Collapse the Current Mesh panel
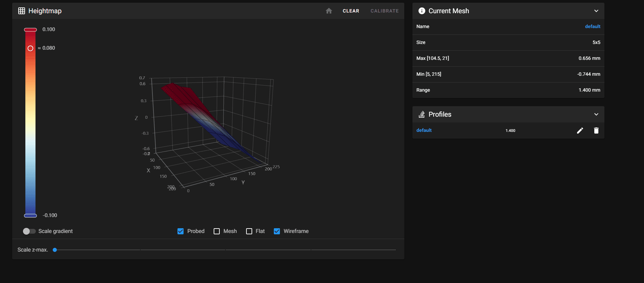Image resolution: width=644 pixels, height=283 pixels. click(596, 11)
